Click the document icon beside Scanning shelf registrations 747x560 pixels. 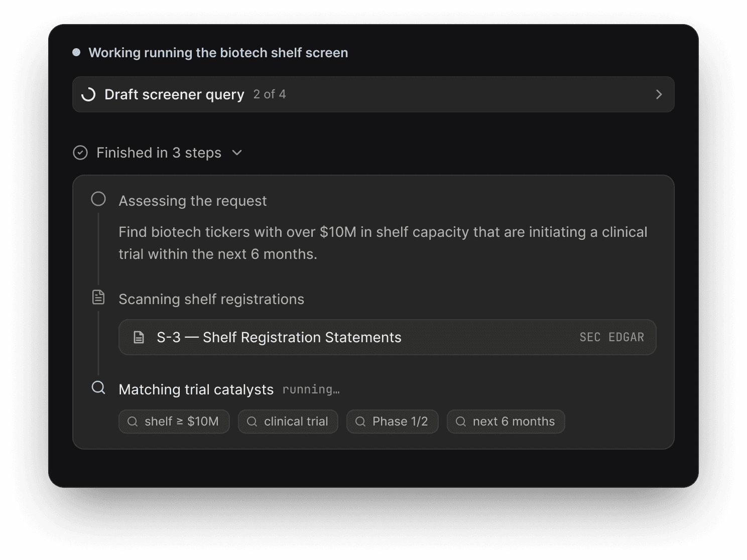click(98, 297)
